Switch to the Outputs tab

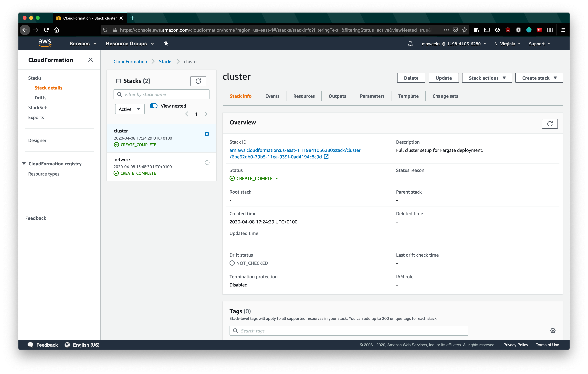(337, 96)
